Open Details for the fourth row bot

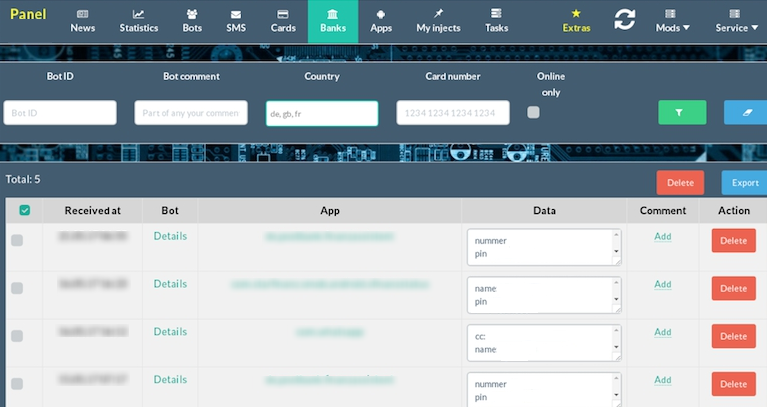click(170, 380)
